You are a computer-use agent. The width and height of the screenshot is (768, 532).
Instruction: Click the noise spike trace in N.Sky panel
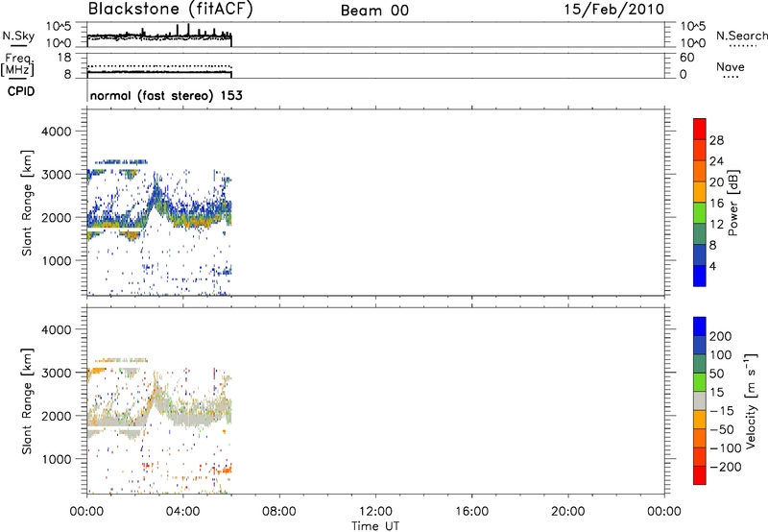[x=159, y=36]
